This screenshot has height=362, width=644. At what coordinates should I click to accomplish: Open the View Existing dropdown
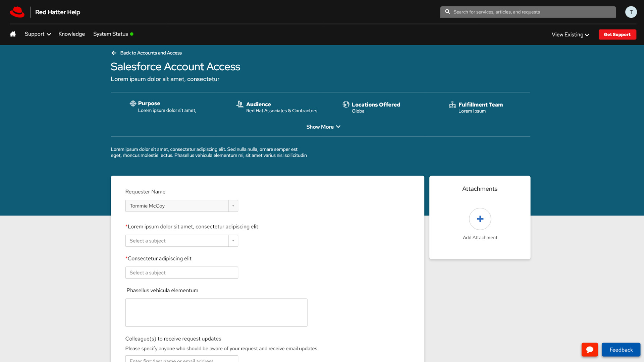tap(570, 35)
